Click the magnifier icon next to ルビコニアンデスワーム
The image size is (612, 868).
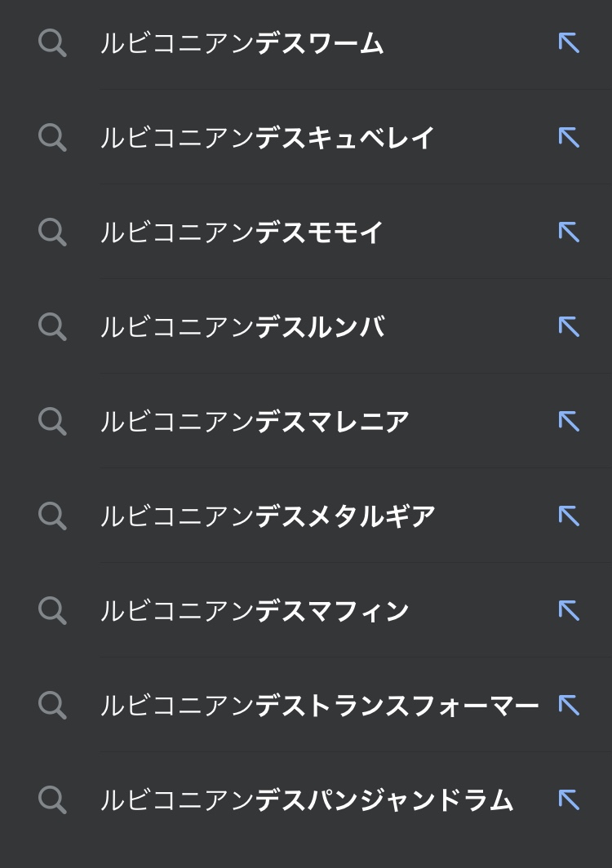52,43
